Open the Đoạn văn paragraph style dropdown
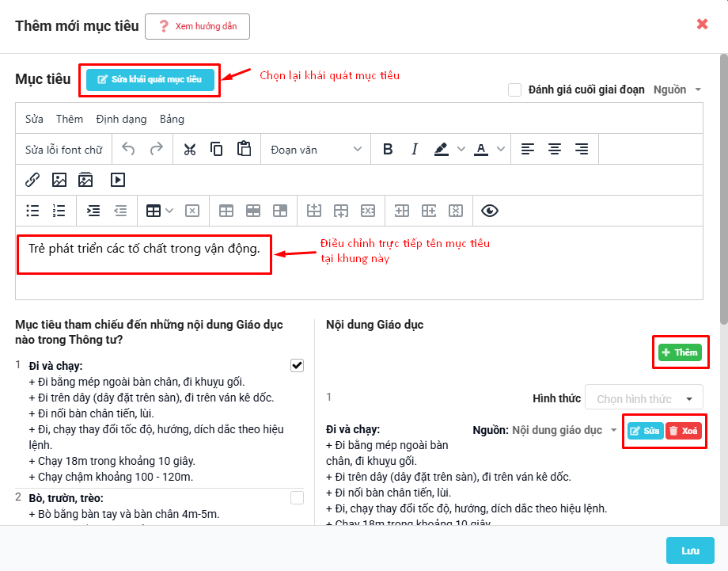Screen dimensions: 728x571 (316, 150)
